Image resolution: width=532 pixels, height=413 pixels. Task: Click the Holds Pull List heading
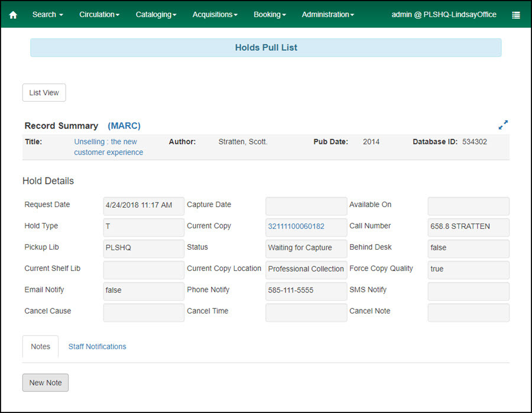[266, 47]
